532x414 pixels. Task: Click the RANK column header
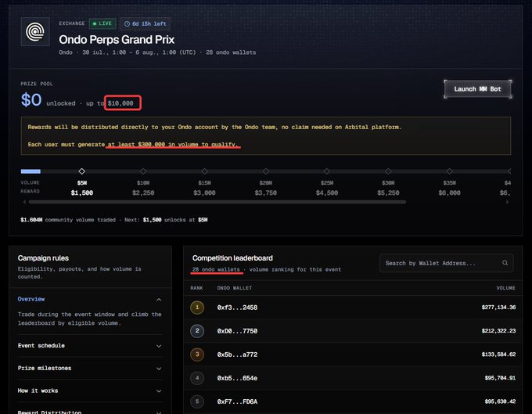[x=196, y=288]
